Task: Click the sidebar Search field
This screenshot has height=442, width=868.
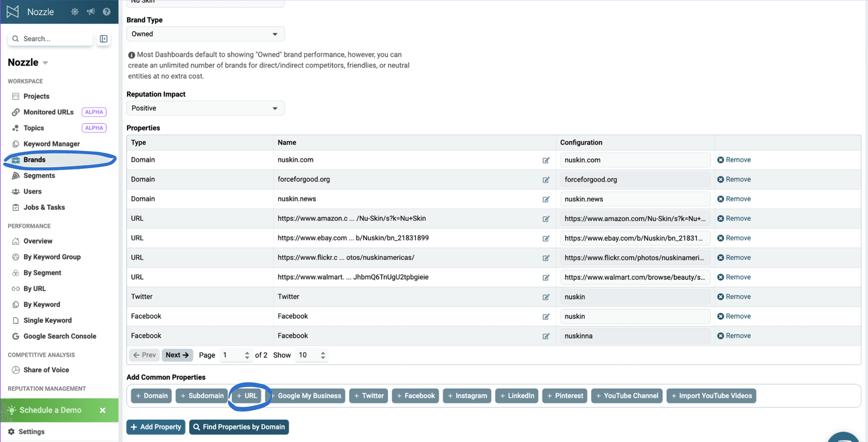Action: (x=50, y=39)
